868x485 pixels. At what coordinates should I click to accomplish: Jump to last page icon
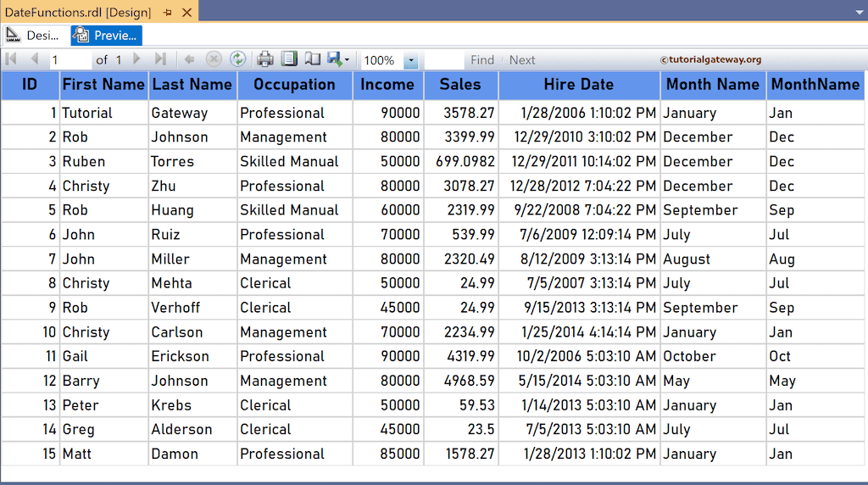point(160,59)
